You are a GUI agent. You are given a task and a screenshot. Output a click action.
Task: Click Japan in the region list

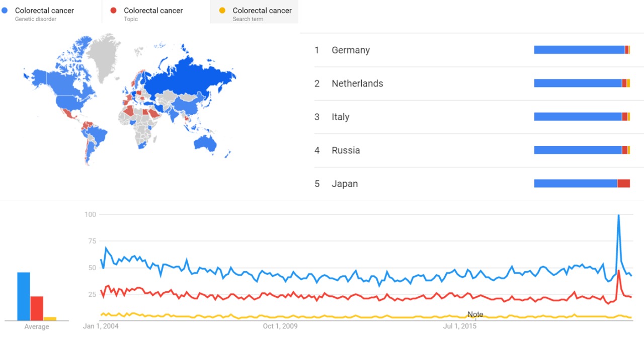[x=345, y=184]
